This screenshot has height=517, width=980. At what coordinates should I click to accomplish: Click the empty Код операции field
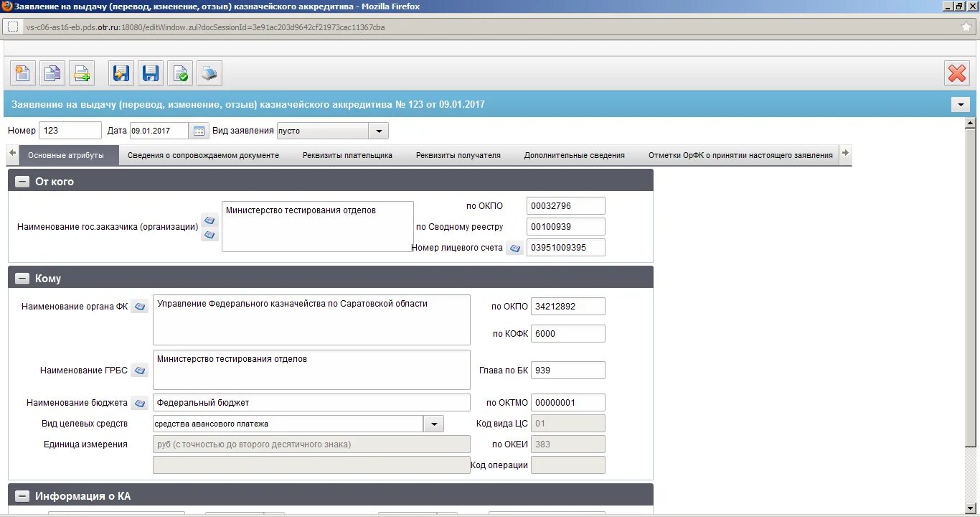[568, 465]
